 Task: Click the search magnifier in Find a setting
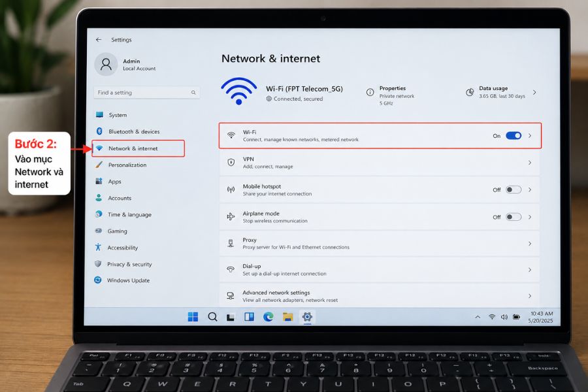193,92
